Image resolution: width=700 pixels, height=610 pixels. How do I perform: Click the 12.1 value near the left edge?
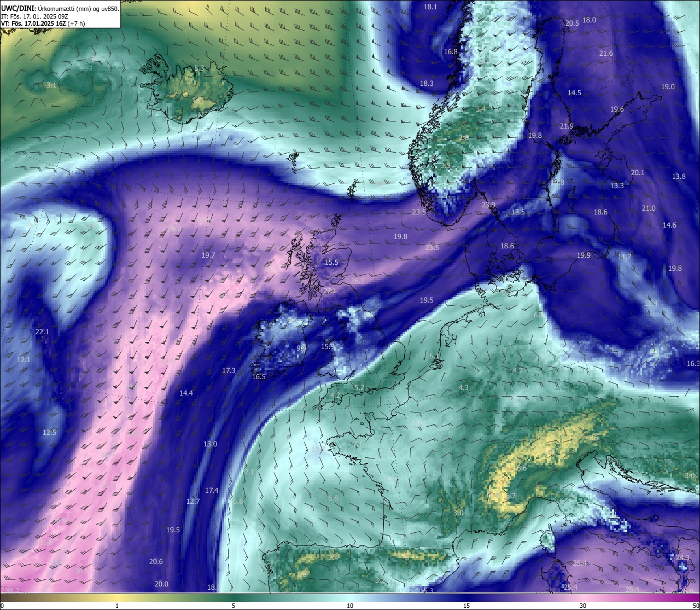click(x=24, y=359)
